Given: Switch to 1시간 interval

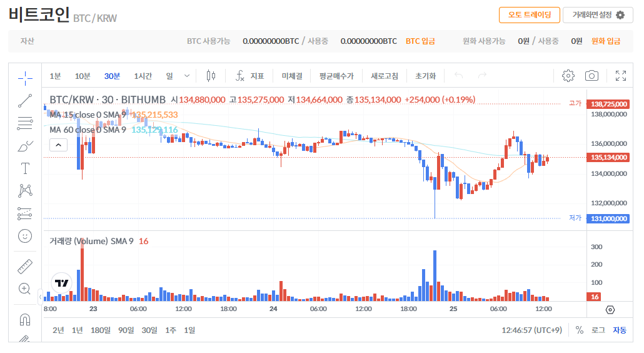Looking at the screenshot, I should point(143,76).
